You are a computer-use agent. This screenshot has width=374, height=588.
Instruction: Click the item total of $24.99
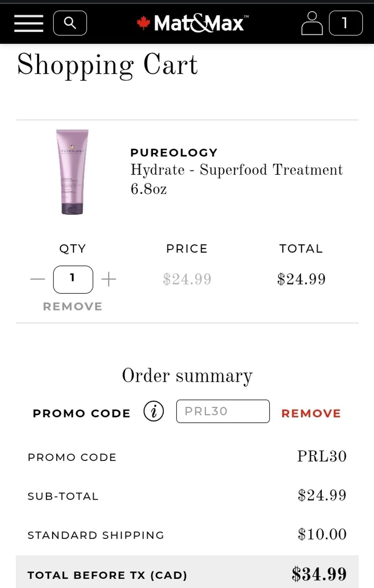click(x=301, y=279)
